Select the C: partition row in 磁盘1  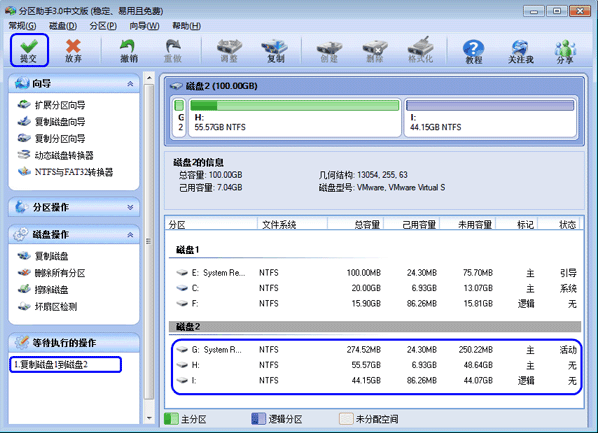click(x=375, y=288)
